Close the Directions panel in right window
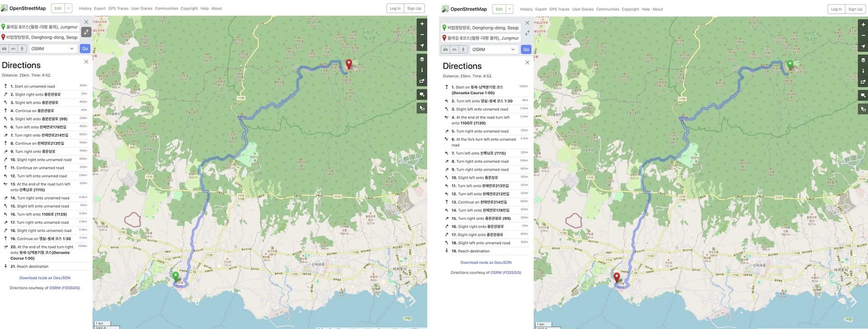Image resolution: width=868 pixels, height=329 pixels. pyautogui.click(x=527, y=62)
